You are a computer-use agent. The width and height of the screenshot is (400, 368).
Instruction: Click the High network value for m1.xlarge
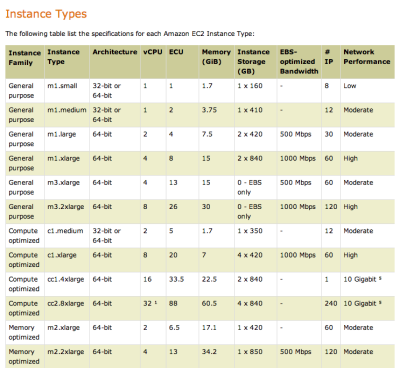(x=351, y=159)
